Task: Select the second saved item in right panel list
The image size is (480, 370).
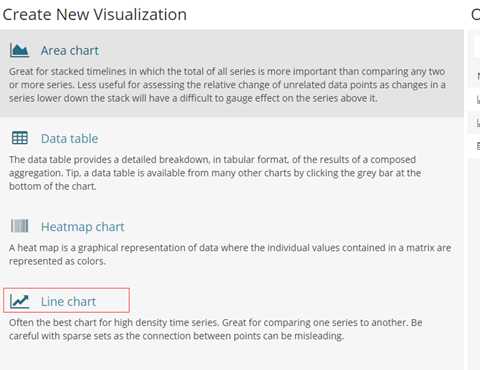Action: [x=477, y=99]
